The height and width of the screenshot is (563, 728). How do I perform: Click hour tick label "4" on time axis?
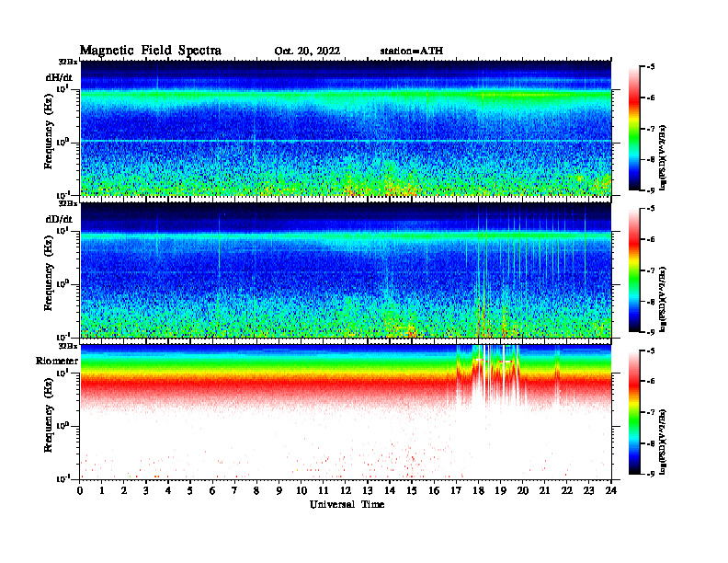point(168,491)
